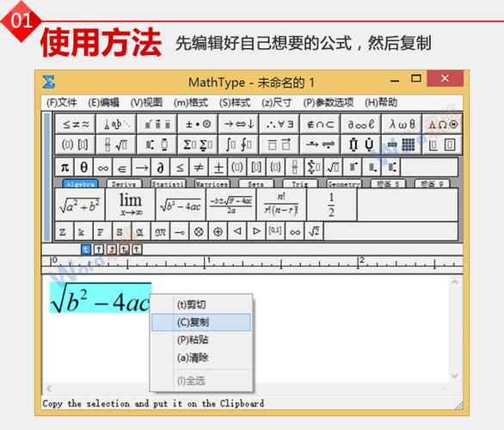Insert the partial derivative symbol in small bar
This screenshot has height=430, width=504.
(160, 168)
